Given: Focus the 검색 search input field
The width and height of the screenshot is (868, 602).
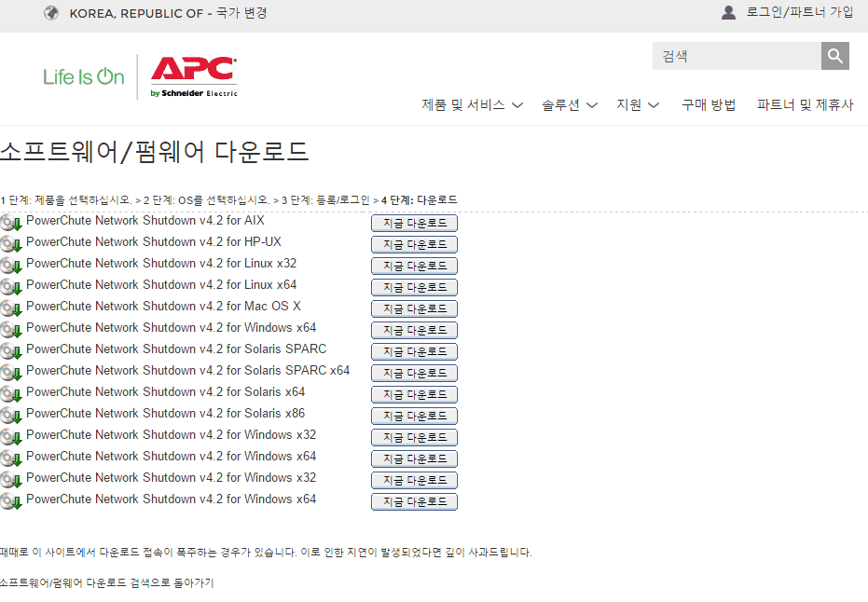Looking at the screenshot, I should [737, 56].
